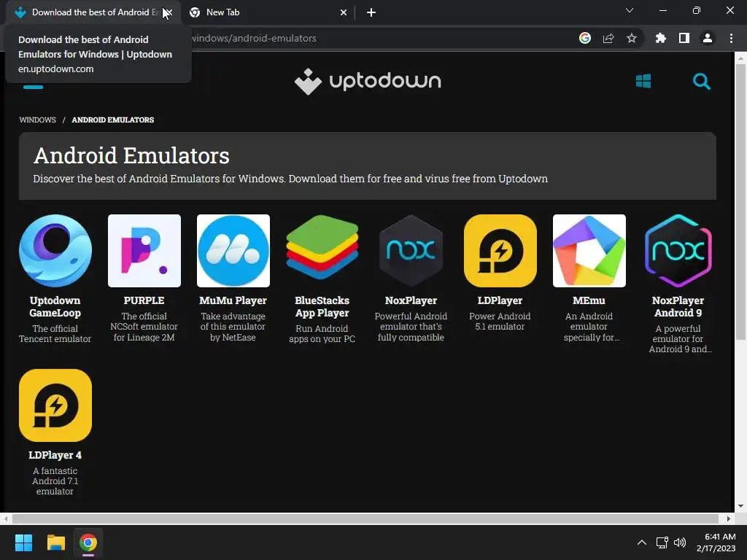Click "Power Android 5.1 emulator" description
The image size is (747, 560).
(x=500, y=322)
